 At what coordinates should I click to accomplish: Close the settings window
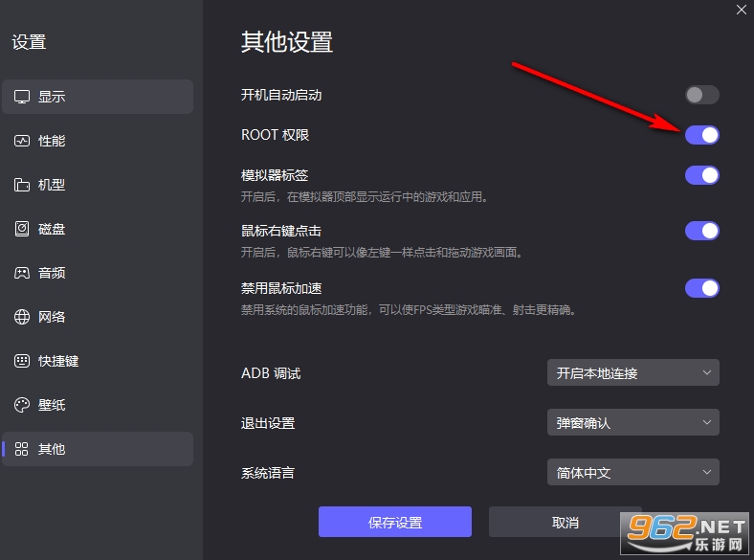click(741, 11)
